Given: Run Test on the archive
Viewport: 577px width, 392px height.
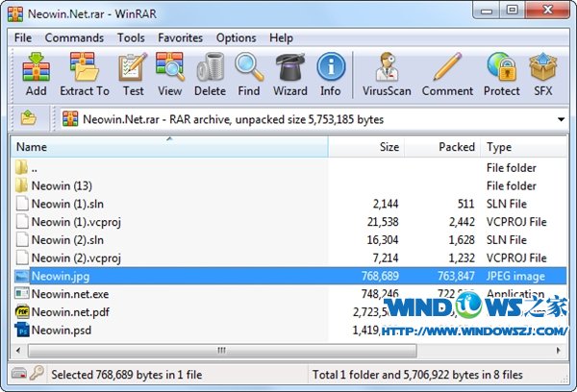Looking at the screenshot, I should [x=133, y=73].
